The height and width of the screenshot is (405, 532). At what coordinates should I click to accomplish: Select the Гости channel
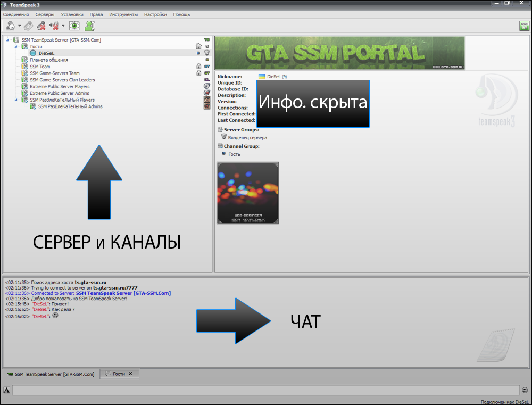(x=36, y=46)
